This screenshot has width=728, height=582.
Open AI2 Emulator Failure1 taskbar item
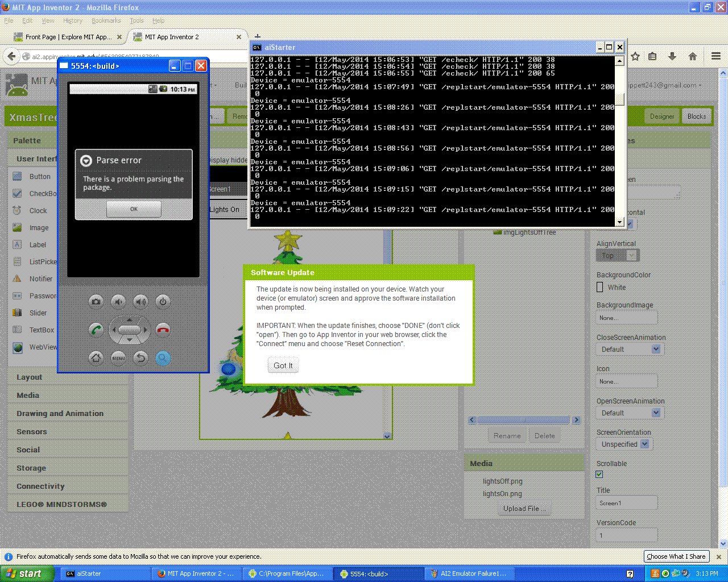[469, 574]
